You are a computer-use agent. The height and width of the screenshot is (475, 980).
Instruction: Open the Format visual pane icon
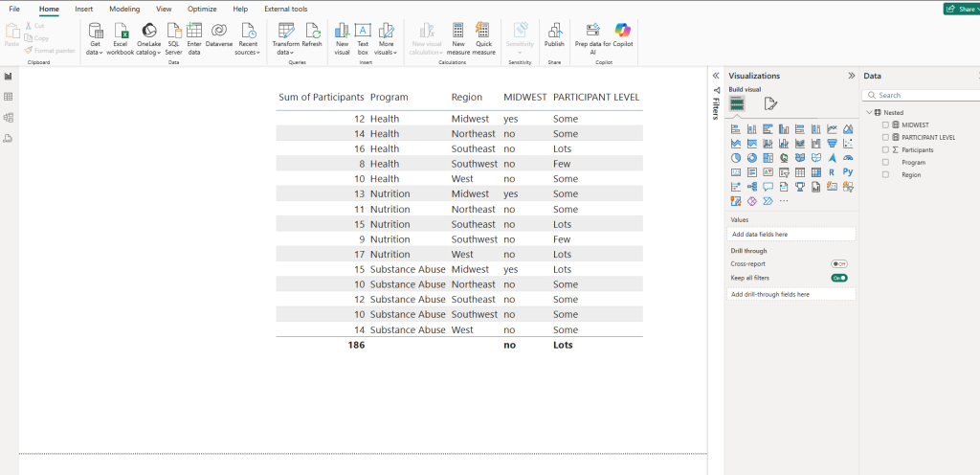(770, 104)
